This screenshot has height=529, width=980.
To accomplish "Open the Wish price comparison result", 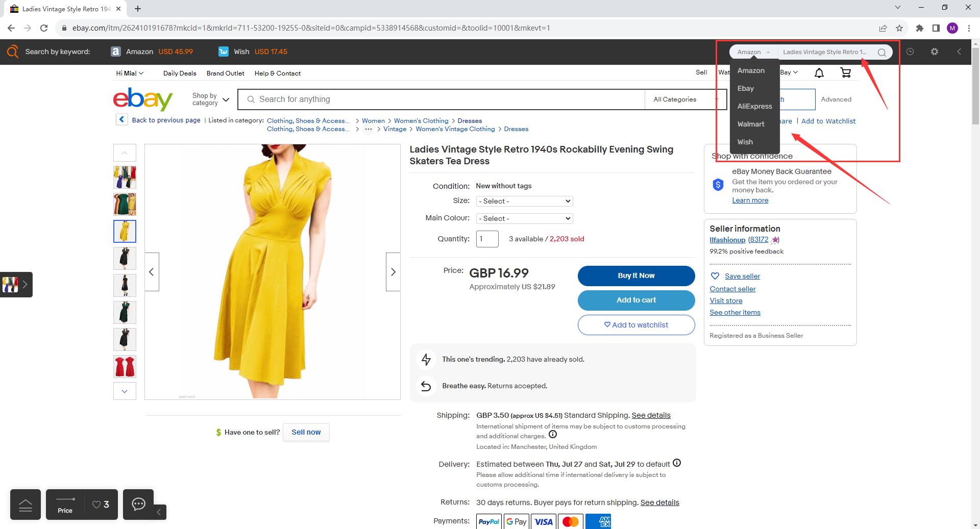I will click(253, 52).
